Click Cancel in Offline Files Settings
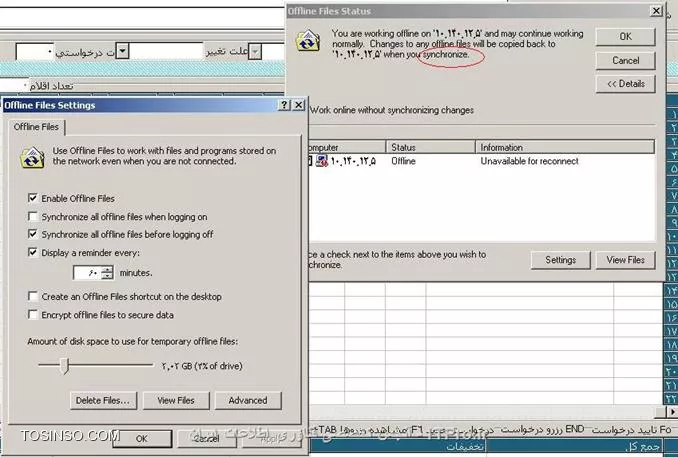The width and height of the screenshot is (678, 457). pyautogui.click(x=206, y=438)
